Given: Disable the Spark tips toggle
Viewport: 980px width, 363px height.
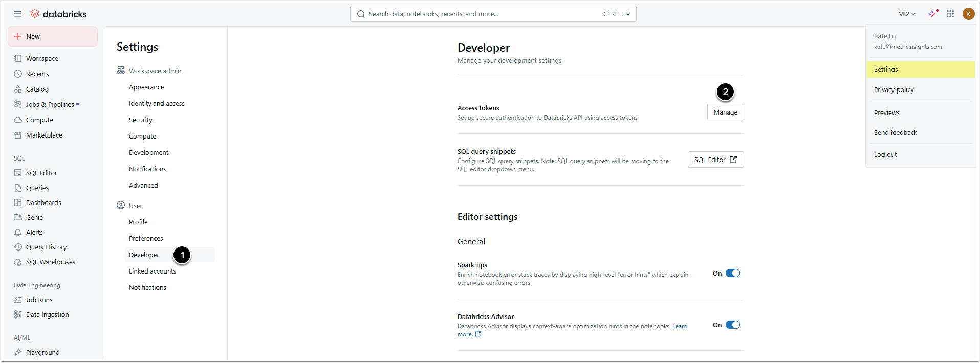Looking at the screenshot, I should click(x=733, y=273).
